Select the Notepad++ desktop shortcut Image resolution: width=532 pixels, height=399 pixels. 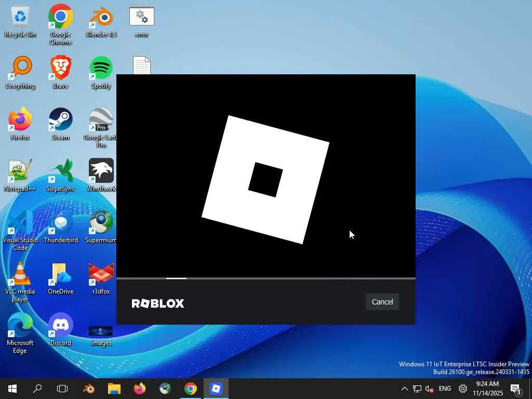20,176
